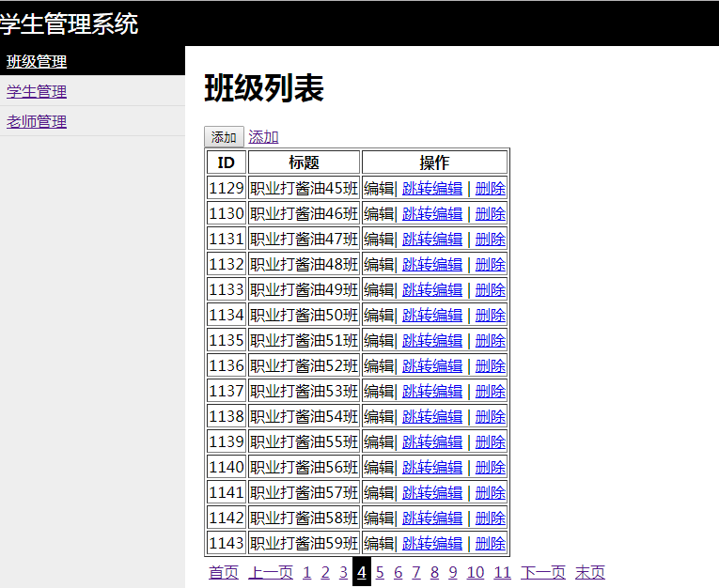Click 删除 in row 职业打酱油50班

pyautogui.click(x=491, y=316)
